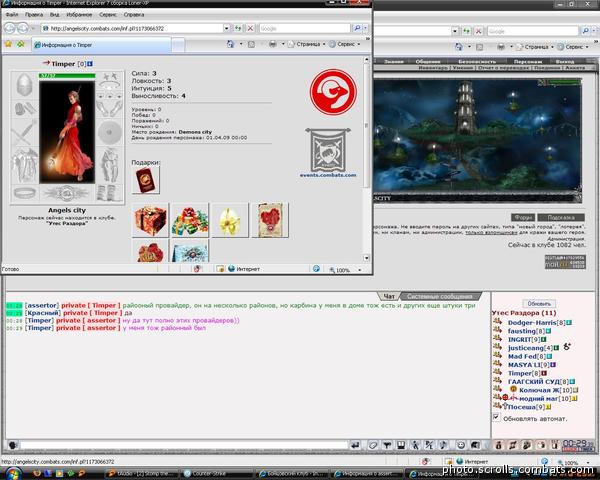
Task: Open the 'Файл' menu
Action: [11, 15]
